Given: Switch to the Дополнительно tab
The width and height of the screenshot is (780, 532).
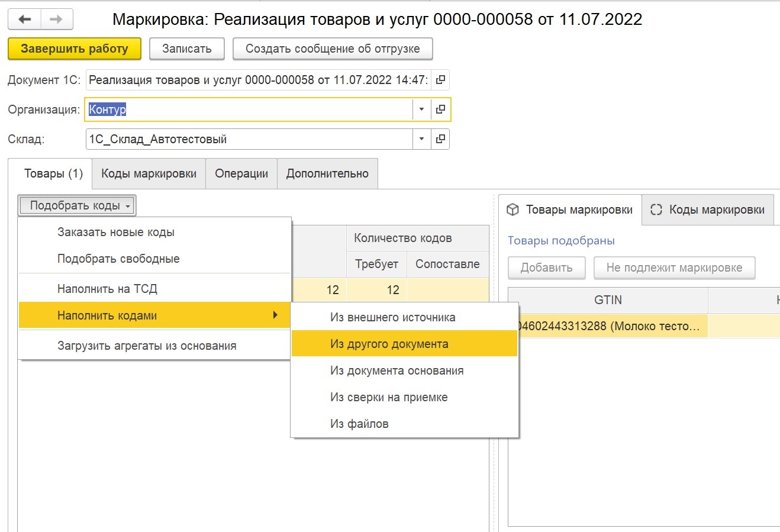Looking at the screenshot, I should pyautogui.click(x=327, y=173).
